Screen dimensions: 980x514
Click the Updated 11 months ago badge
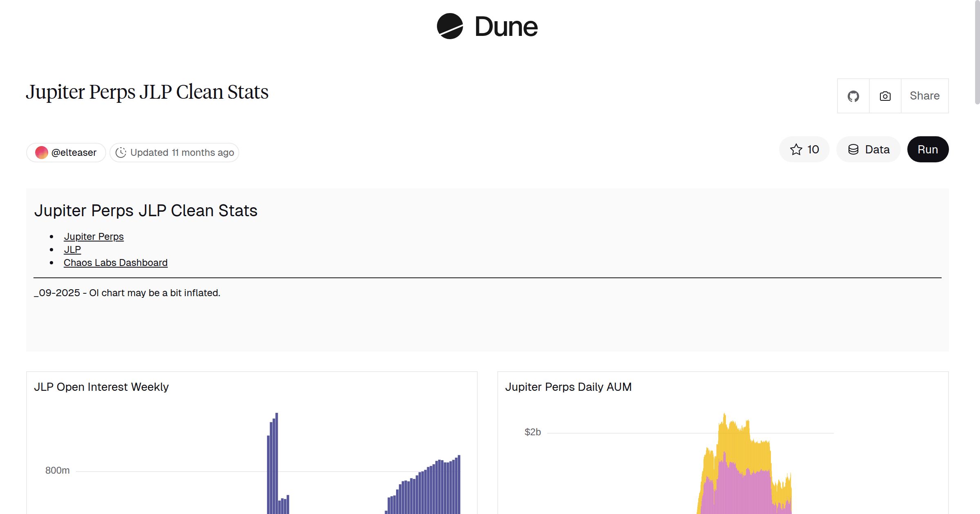coord(174,152)
